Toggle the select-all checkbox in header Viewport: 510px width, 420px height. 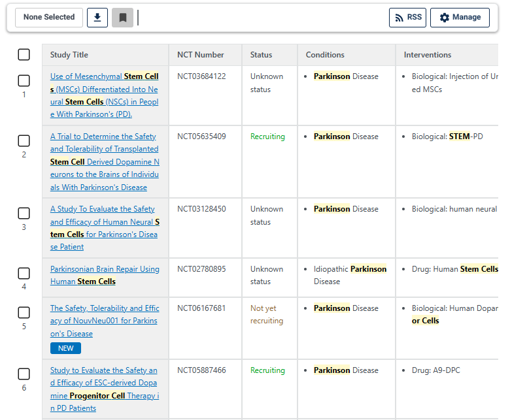pyautogui.click(x=24, y=55)
